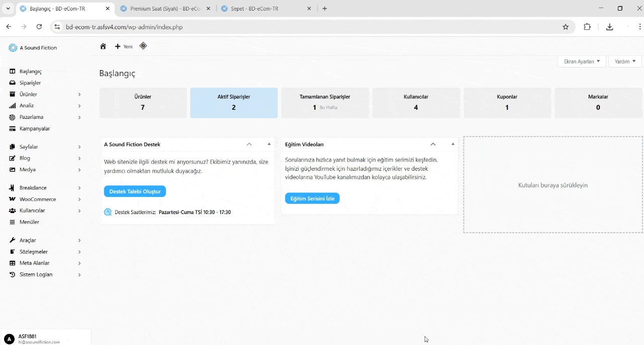
Task: Open the Kuponlar stat card
Action: click(507, 103)
